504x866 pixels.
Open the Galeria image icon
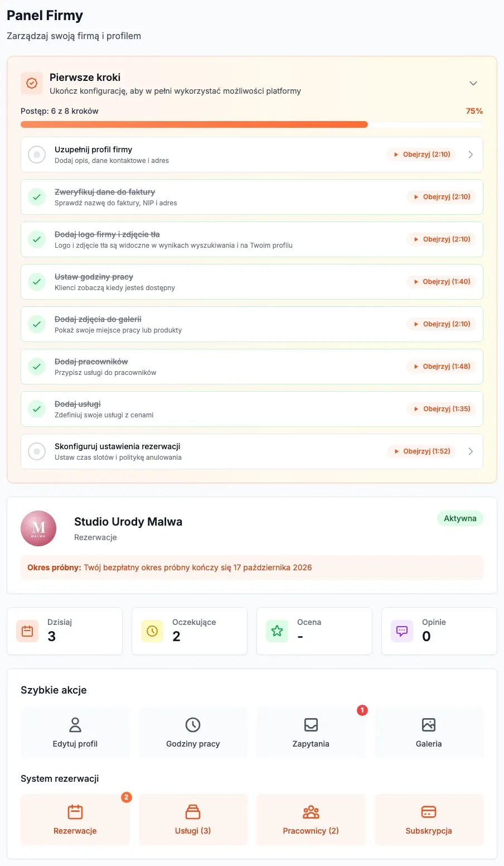(429, 725)
